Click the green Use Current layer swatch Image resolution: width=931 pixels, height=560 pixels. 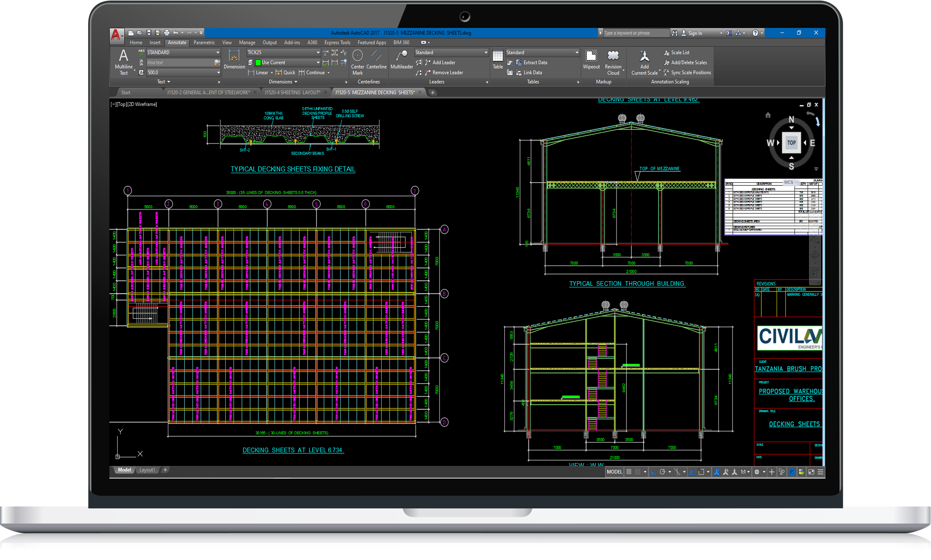tap(258, 62)
